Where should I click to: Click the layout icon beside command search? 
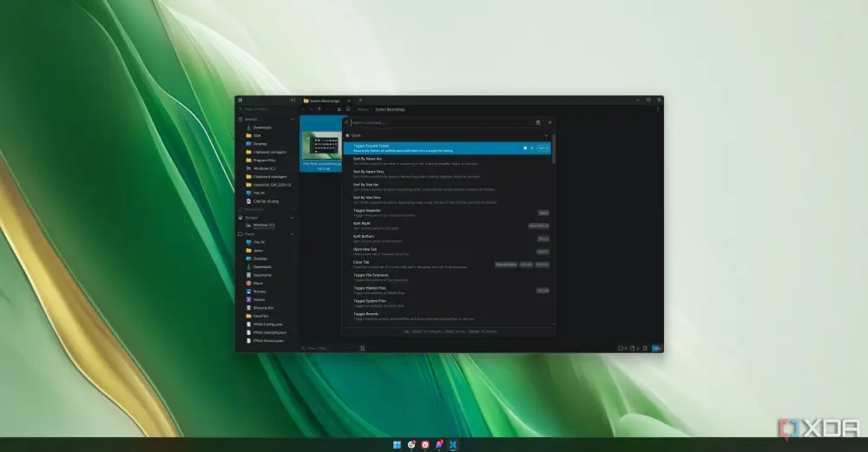[x=538, y=123]
